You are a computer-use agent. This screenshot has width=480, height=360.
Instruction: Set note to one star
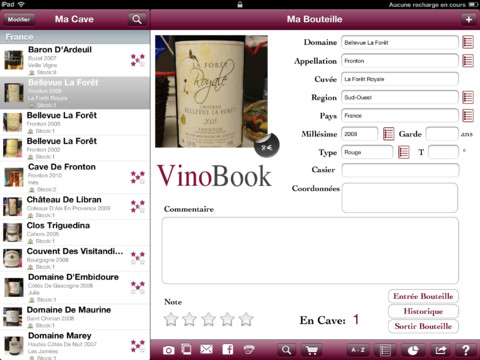click(x=171, y=319)
